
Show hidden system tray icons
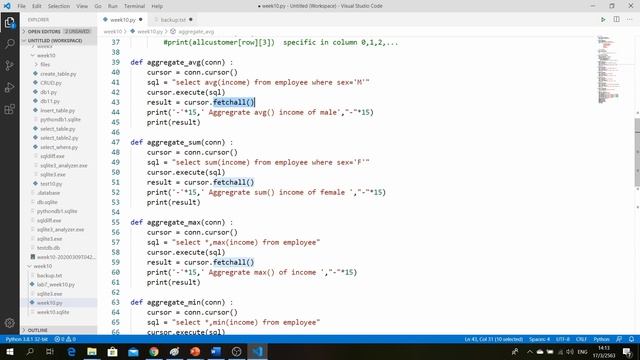(530, 351)
